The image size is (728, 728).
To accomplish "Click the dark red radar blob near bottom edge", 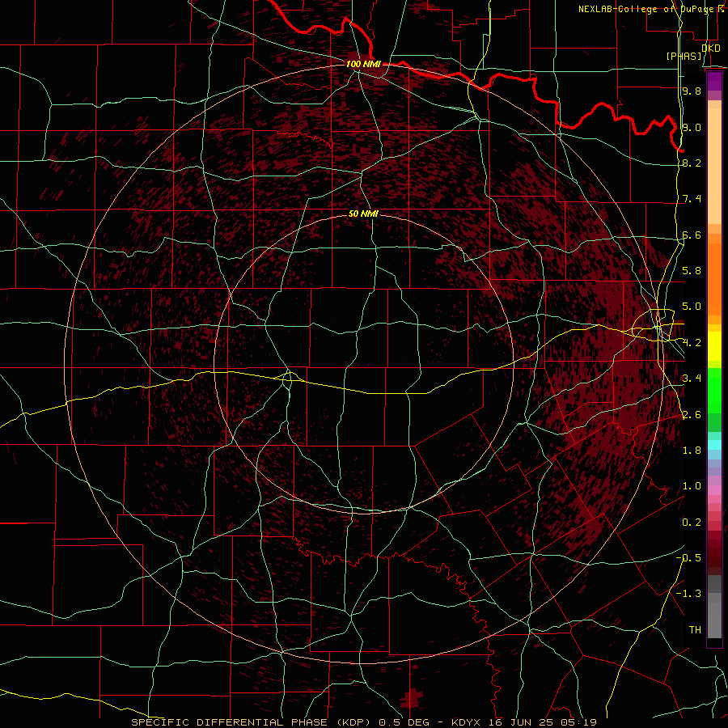I will click(412, 698).
